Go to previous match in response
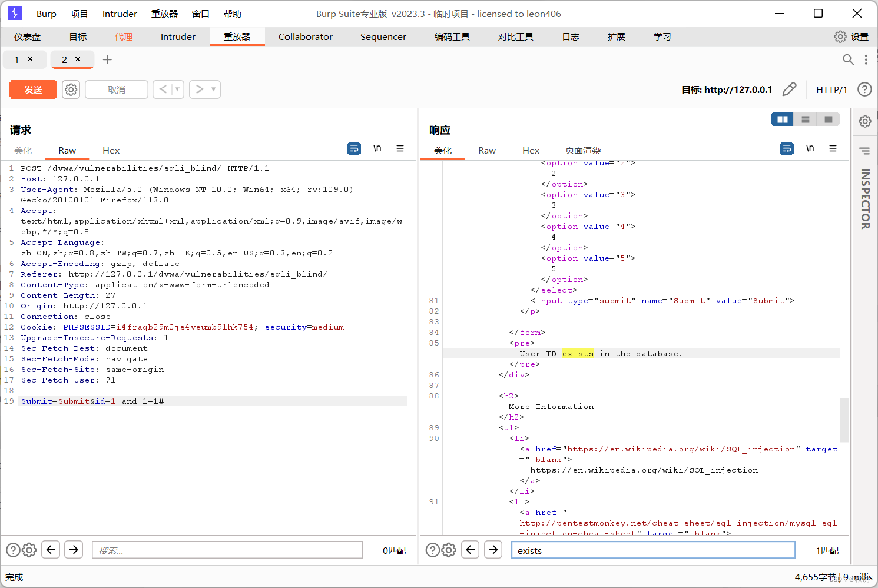 [470, 550]
